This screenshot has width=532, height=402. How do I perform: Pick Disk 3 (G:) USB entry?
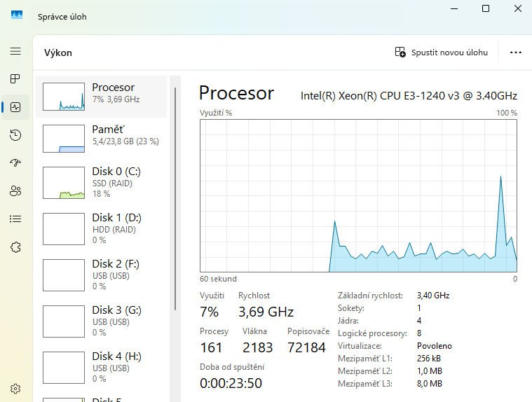pyautogui.click(x=102, y=321)
